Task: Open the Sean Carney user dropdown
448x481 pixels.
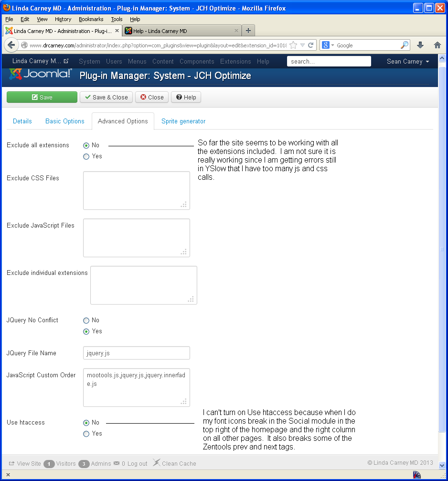Action: [408, 61]
